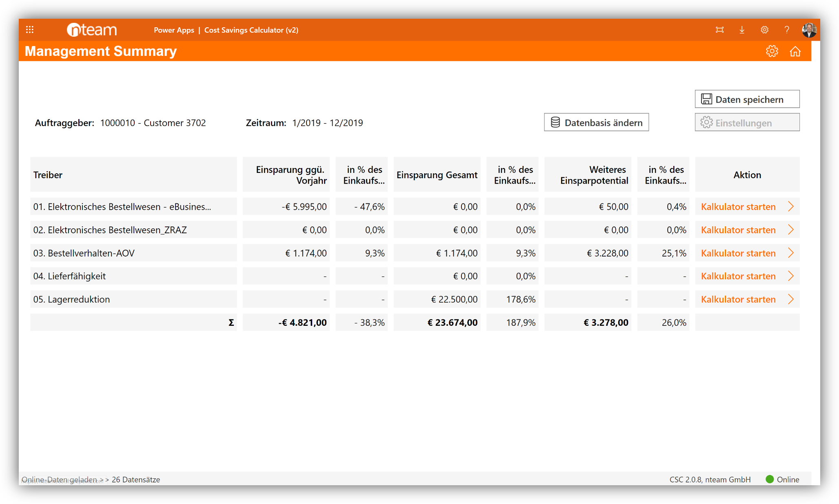Click the value '€ 22.500,00'
This screenshot has height=504, width=839.
(454, 299)
